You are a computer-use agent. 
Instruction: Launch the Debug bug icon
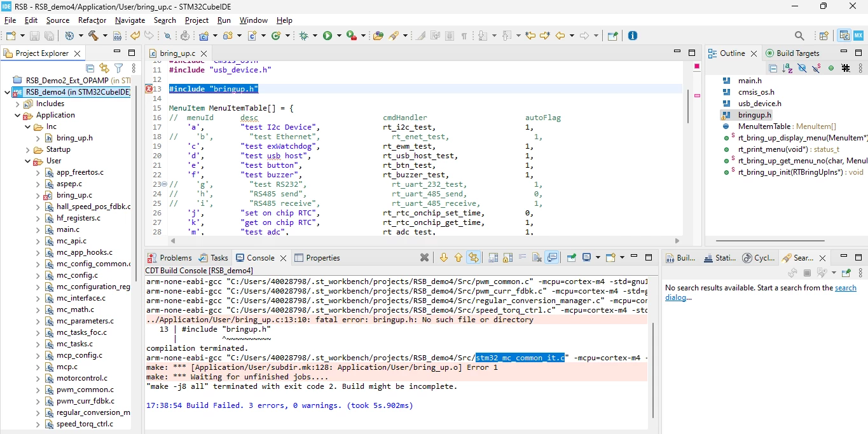point(304,36)
